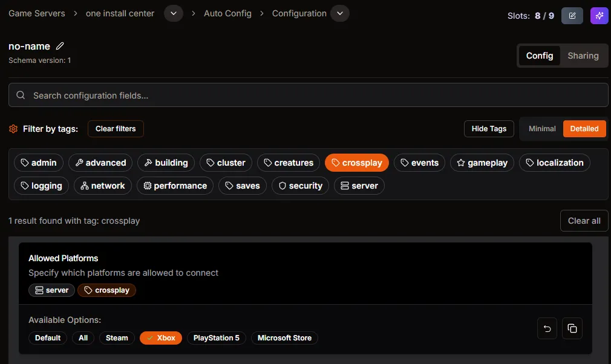Open the Config tab
Image resolution: width=611 pixels, height=364 pixels.
tap(540, 55)
